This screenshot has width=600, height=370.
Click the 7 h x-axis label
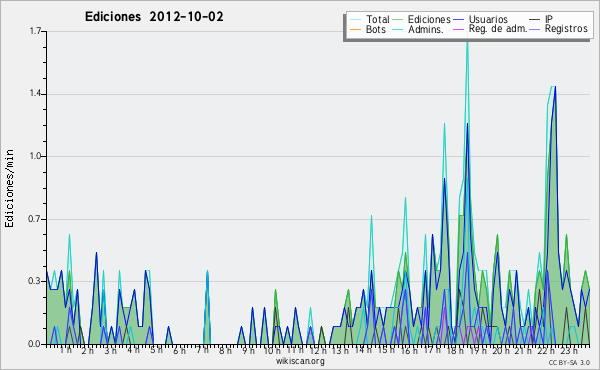click(x=203, y=350)
